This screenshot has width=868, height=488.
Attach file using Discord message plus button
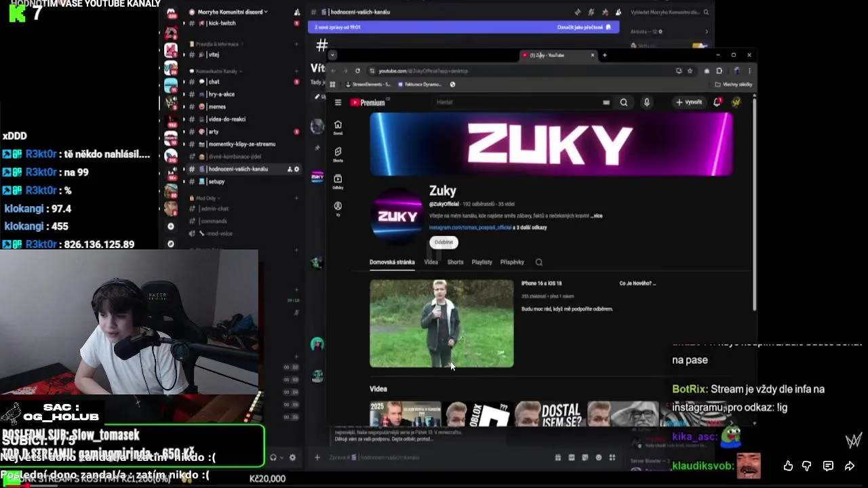[317, 457]
